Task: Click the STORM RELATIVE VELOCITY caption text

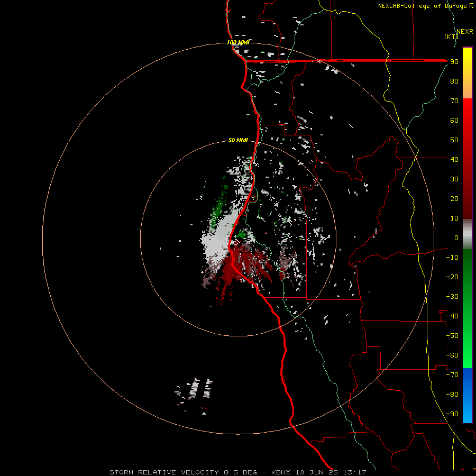Action: (x=164, y=472)
